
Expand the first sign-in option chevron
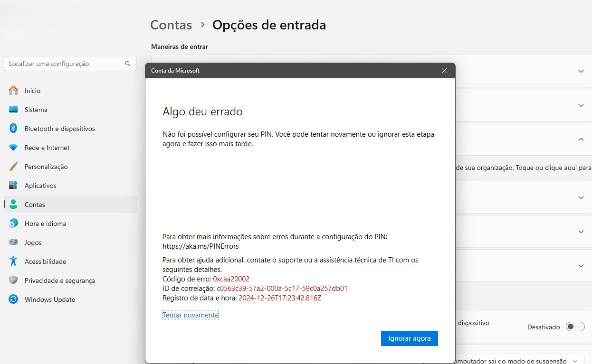pyautogui.click(x=581, y=71)
